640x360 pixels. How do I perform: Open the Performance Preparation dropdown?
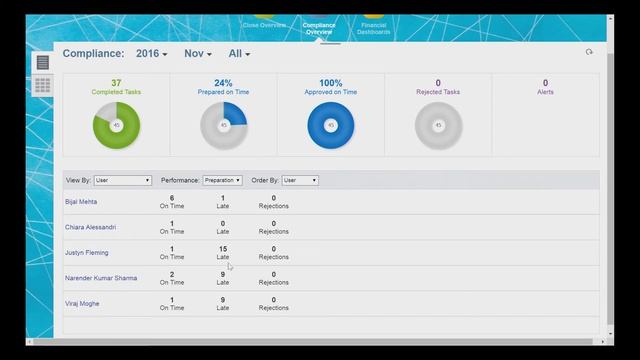tap(222, 180)
